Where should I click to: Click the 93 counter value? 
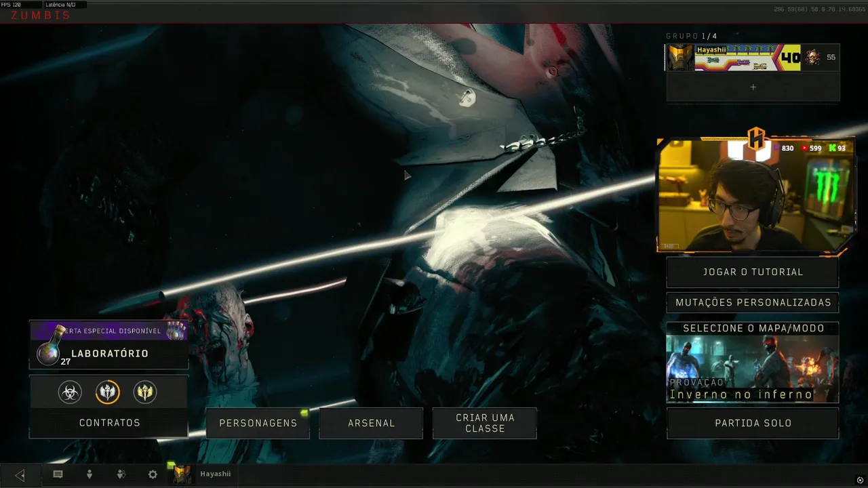point(842,148)
